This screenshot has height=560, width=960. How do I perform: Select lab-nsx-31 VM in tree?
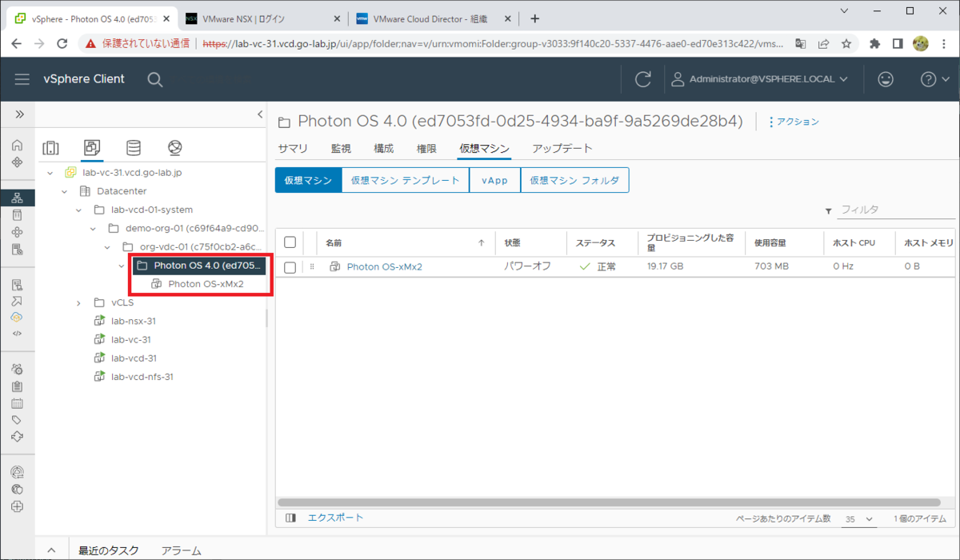(134, 321)
